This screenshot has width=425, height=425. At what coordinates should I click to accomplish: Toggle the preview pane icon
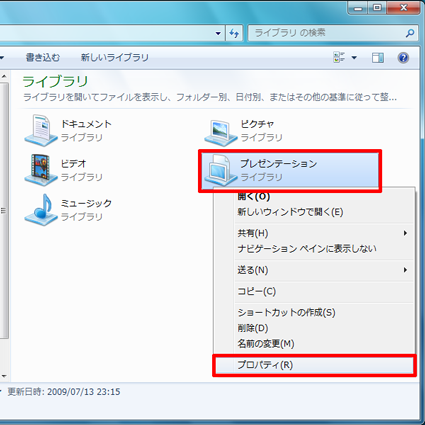[x=378, y=58]
